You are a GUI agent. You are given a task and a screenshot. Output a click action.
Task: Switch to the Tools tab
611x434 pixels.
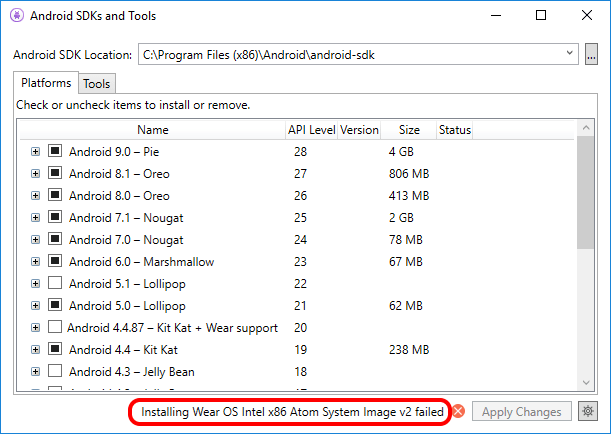97,84
